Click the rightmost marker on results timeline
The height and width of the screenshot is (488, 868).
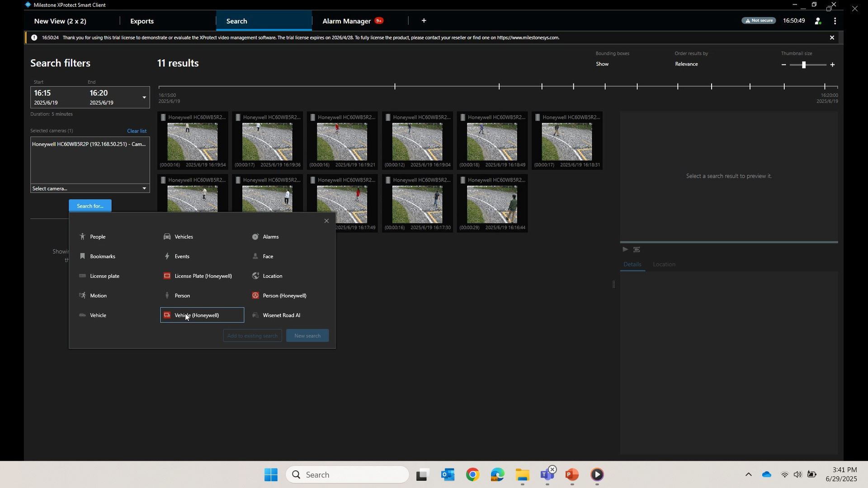click(825, 86)
